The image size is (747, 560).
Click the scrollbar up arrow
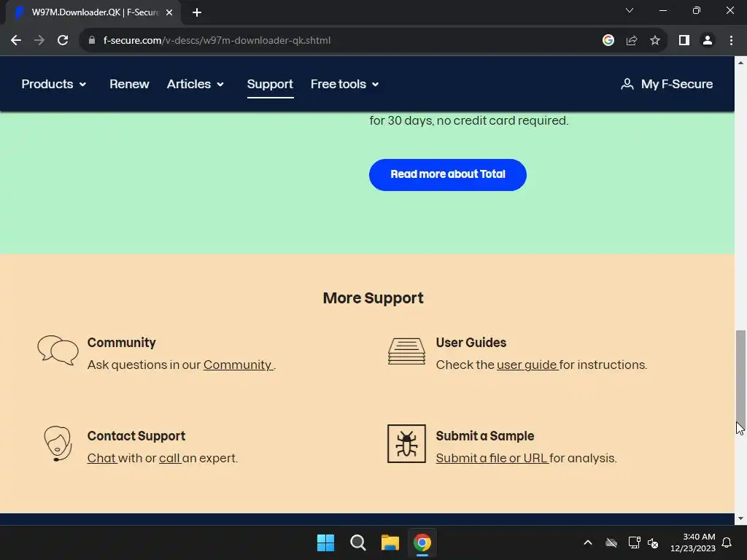point(740,63)
